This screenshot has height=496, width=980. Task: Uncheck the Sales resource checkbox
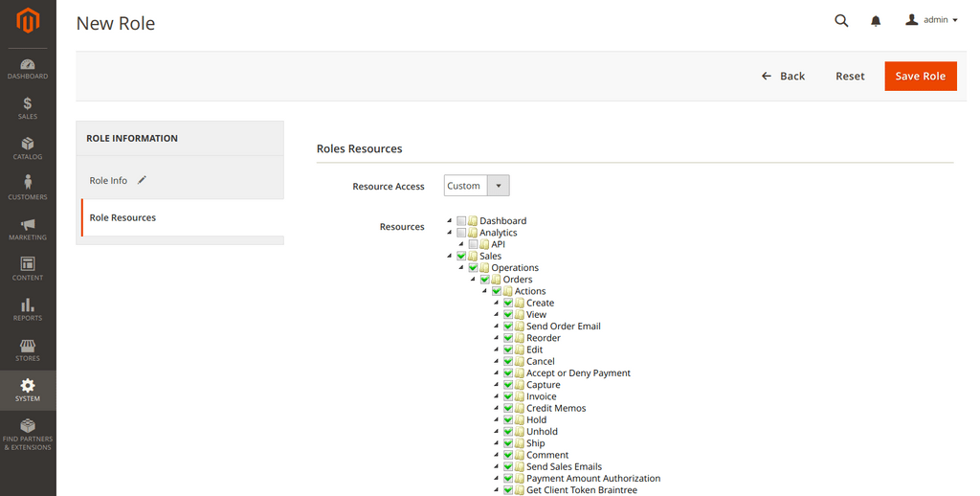pos(461,257)
